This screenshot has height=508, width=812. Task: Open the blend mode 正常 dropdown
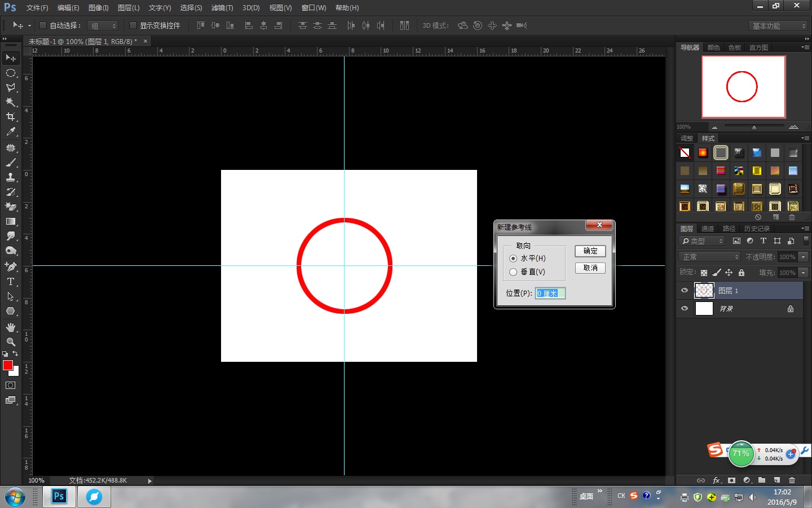click(709, 257)
